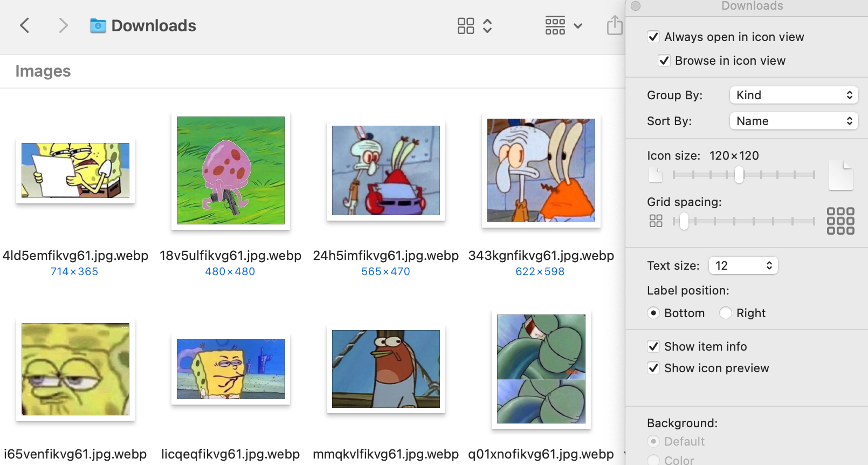
Task: Select thumbnail of 343kgnfikvg61.jpg.webp
Action: pyautogui.click(x=541, y=170)
